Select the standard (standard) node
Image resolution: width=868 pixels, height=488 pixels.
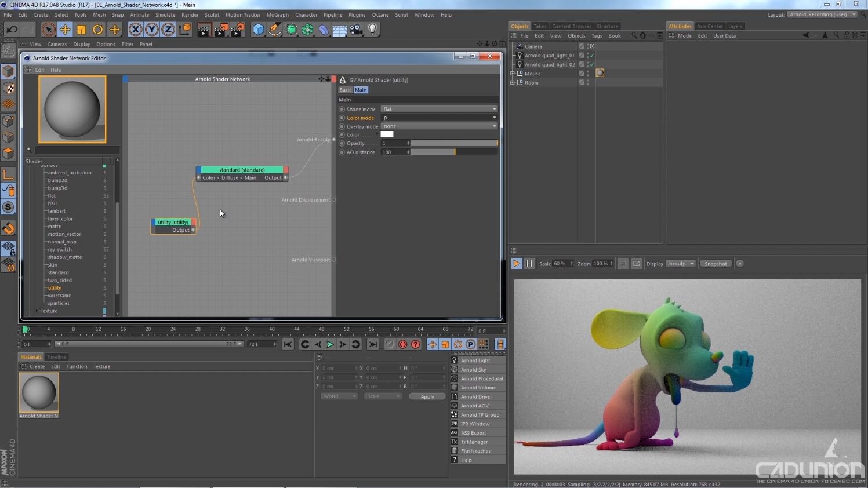click(242, 170)
